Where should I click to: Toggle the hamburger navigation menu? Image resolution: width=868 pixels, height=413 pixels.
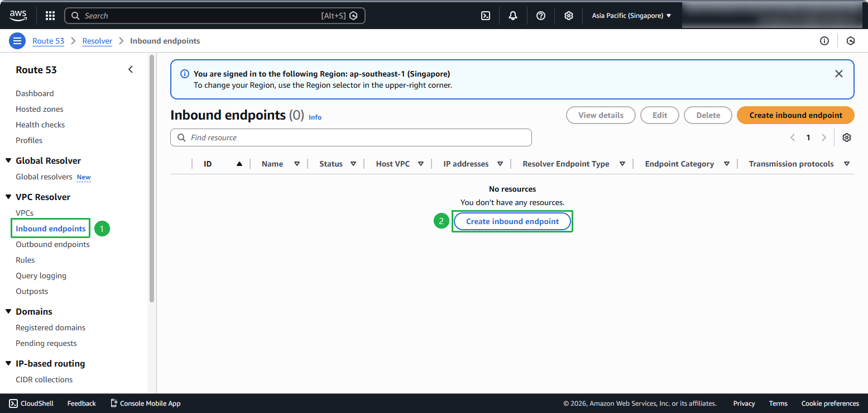click(17, 41)
